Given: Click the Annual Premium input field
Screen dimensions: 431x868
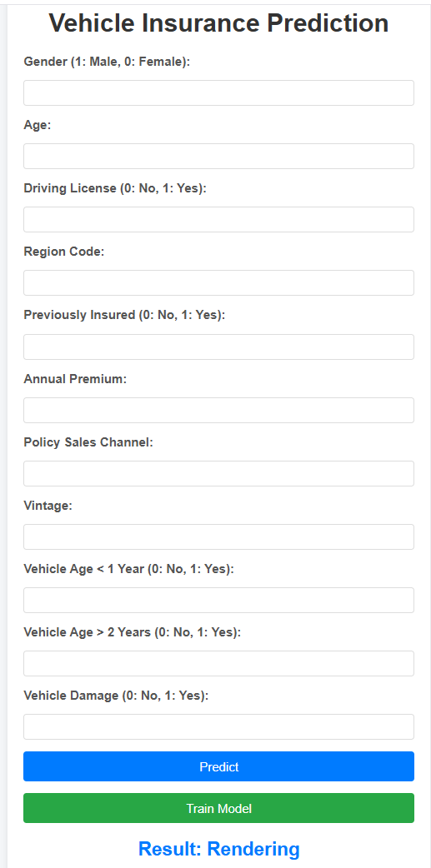Looking at the screenshot, I should 218,410.
